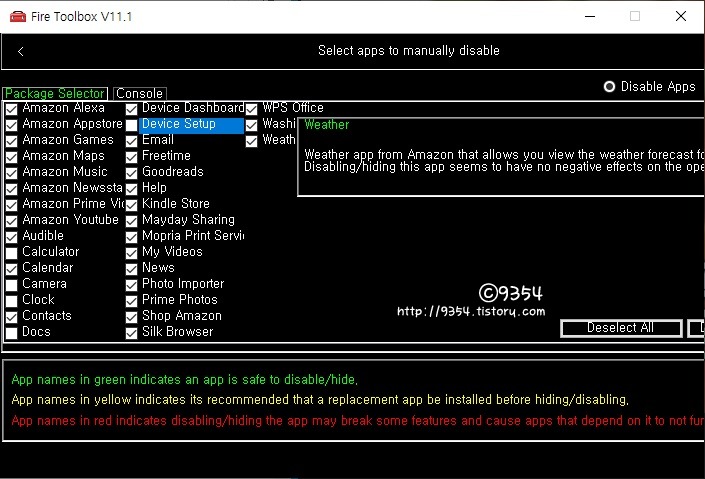The image size is (705, 479).
Task: Toggle the Mopria Print Service checkbox
Action: [131, 237]
